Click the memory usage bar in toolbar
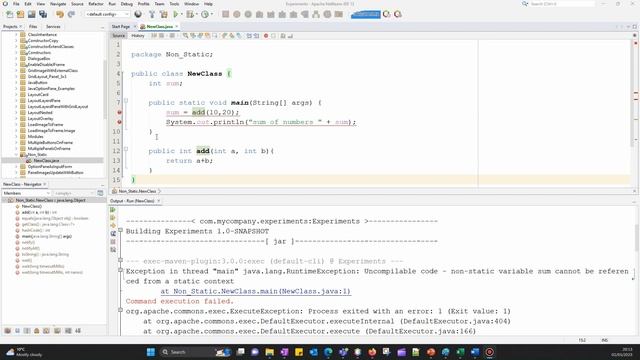 point(366,14)
